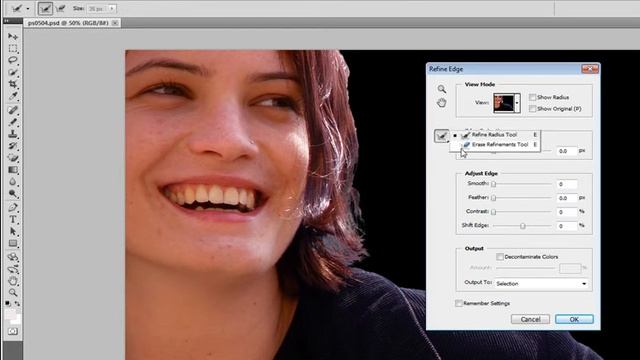The image size is (640, 360).
Task: Click the Smooth value field
Action: [x=567, y=184]
